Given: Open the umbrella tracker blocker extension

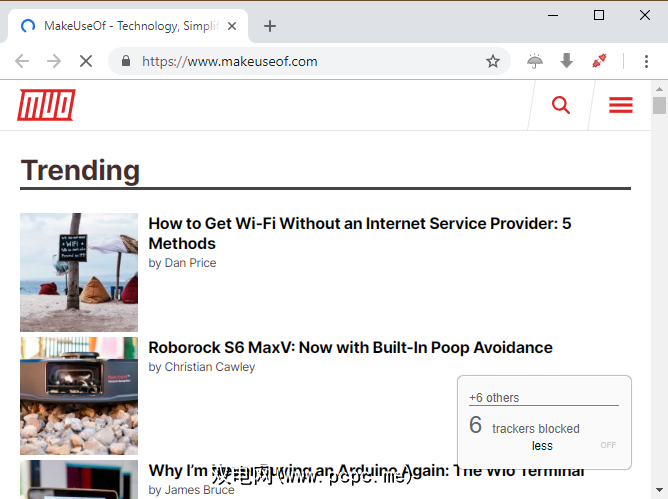Looking at the screenshot, I should coord(535,61).
